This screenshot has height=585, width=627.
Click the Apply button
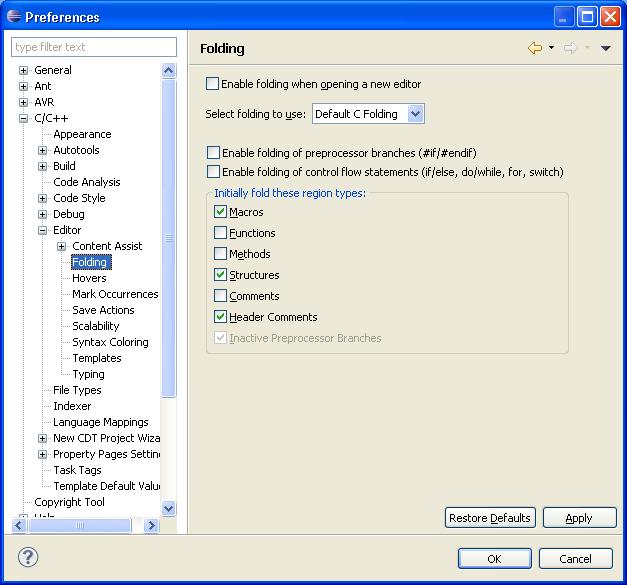pos(579,518)
